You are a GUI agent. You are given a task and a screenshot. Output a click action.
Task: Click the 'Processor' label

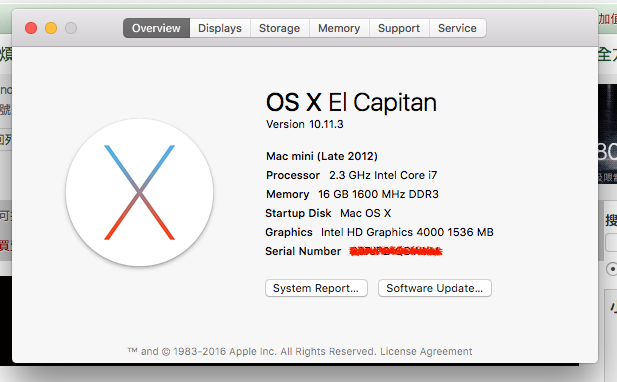coord(293,175)
